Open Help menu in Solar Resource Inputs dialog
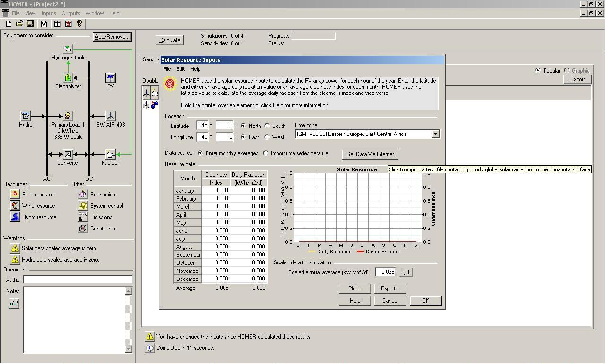 point(195,69)
